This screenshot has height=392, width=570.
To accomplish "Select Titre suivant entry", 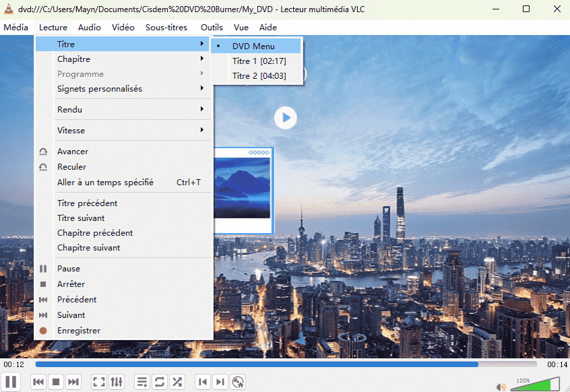I will coord(123,218).
